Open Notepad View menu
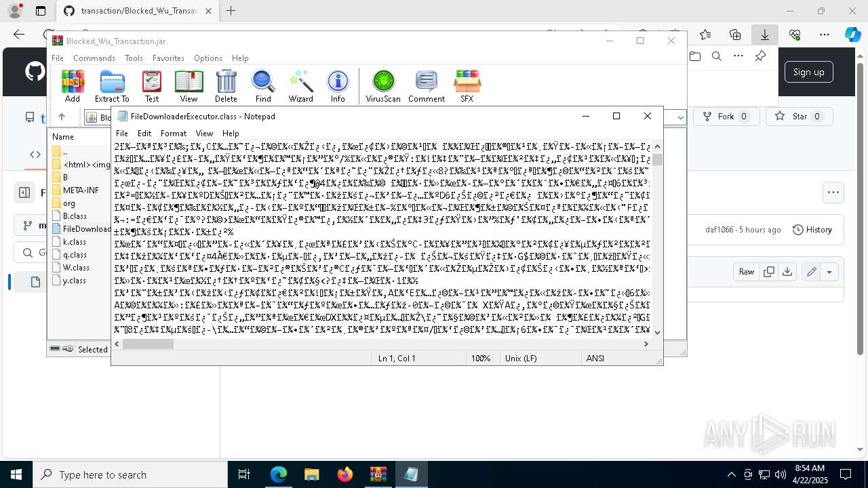Viewport: 868px width, 488px height. point(204,134)
